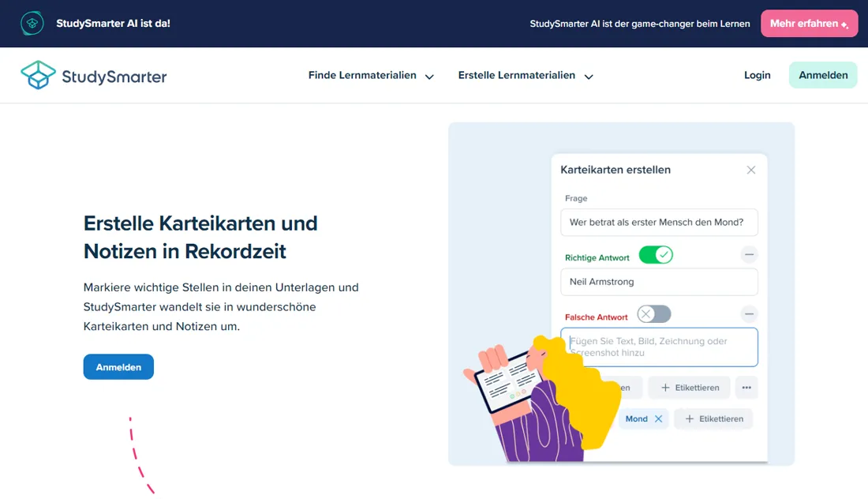
Task: Click the StudySmarter AI circular banner icon
Action: click(32, 23)
